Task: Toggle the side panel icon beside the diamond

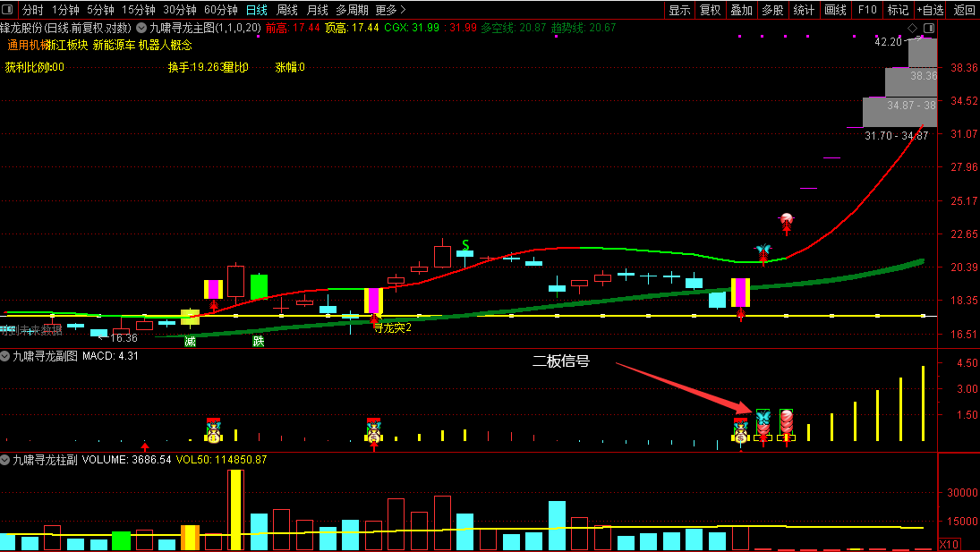Action: click(x=929, y=28)
